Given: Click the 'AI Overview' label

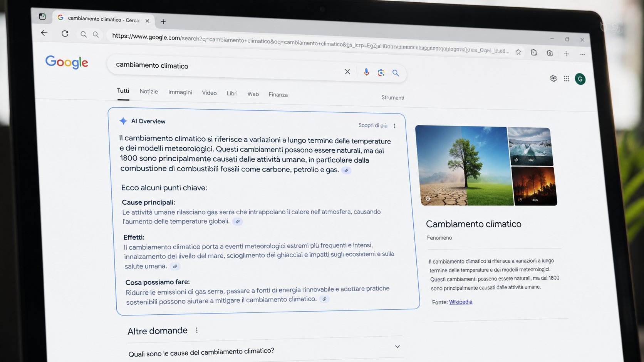Looking at the screenshot, I should tap(148, 121).
